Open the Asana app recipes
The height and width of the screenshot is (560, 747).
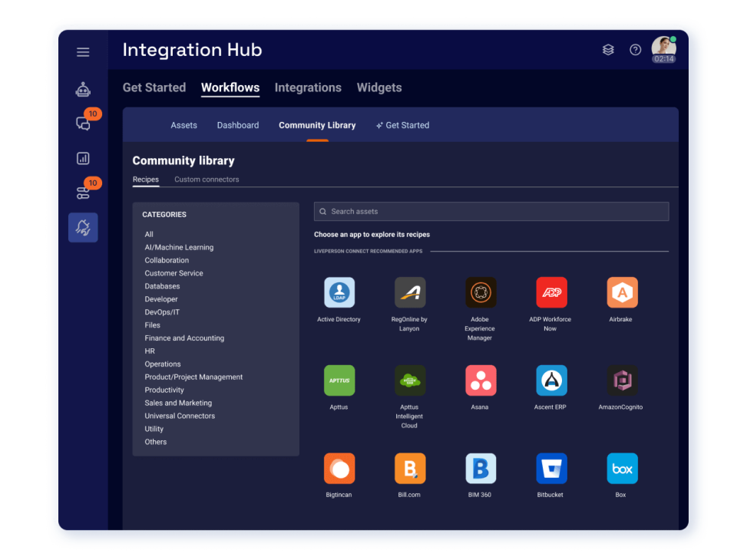[x=481, y=380]
